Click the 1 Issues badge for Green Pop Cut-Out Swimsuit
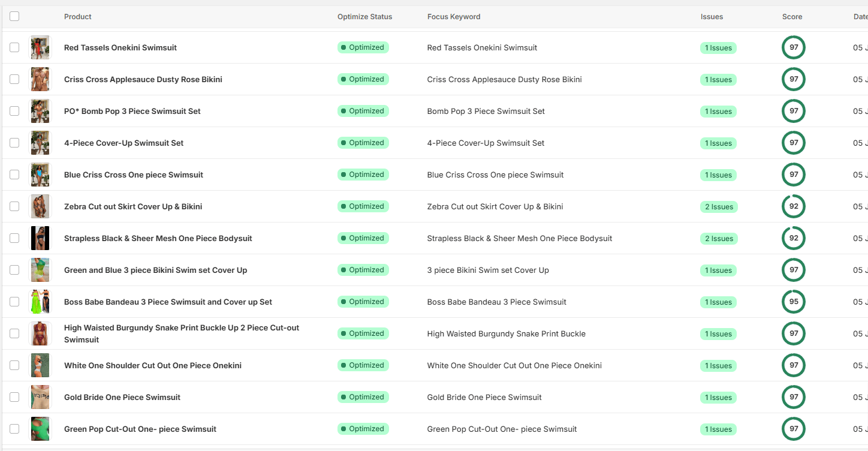This screenshot has width=868, height=451. tap(718, 429)
